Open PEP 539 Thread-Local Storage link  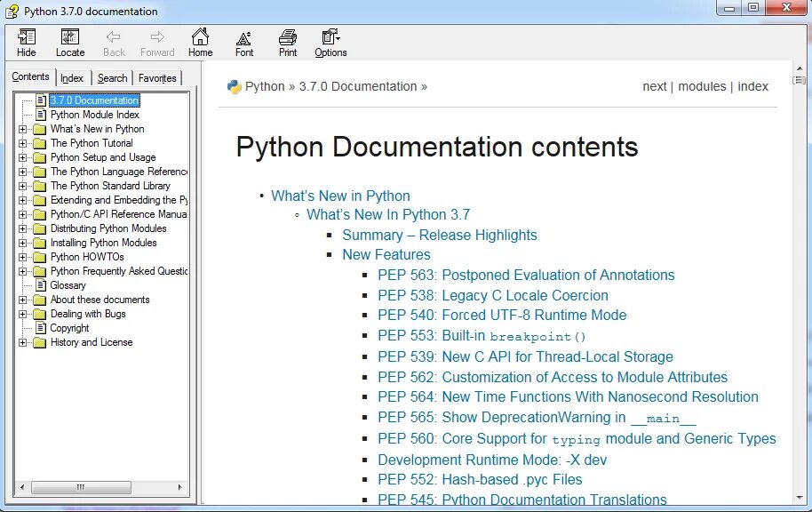[526, 357]
